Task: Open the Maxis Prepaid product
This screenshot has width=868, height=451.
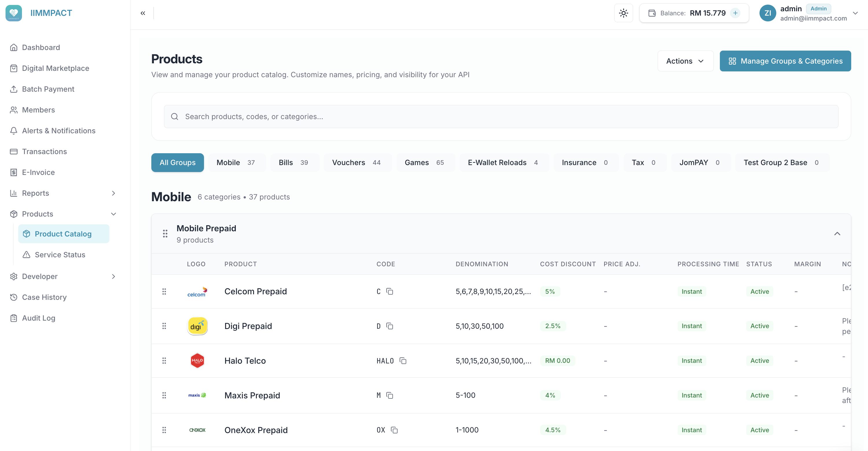Action: [x=252, y=395]
